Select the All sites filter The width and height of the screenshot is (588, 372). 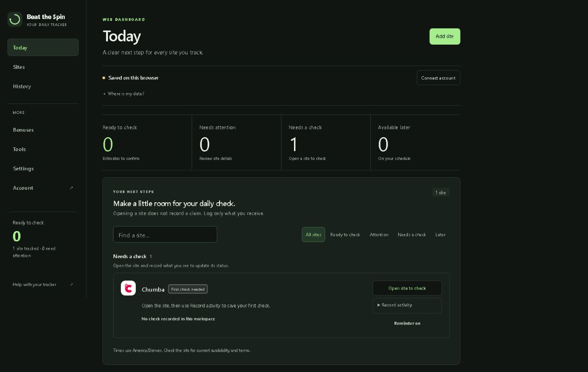pyautogui.click(x=314, y=234)
